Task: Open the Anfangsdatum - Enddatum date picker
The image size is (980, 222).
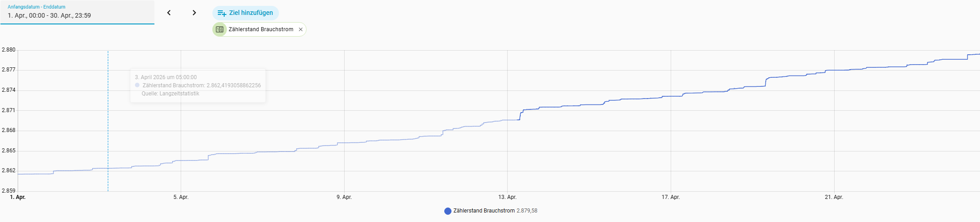Action: point(77,12)
